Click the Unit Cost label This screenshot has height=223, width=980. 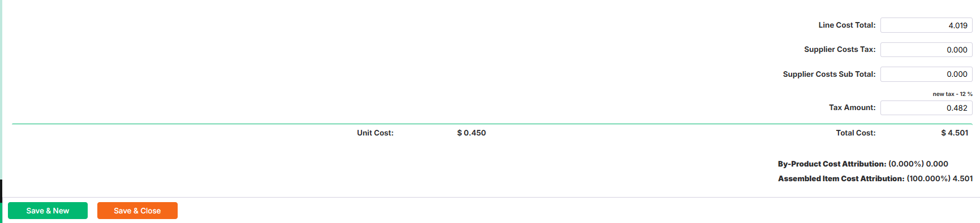(375, 133)
